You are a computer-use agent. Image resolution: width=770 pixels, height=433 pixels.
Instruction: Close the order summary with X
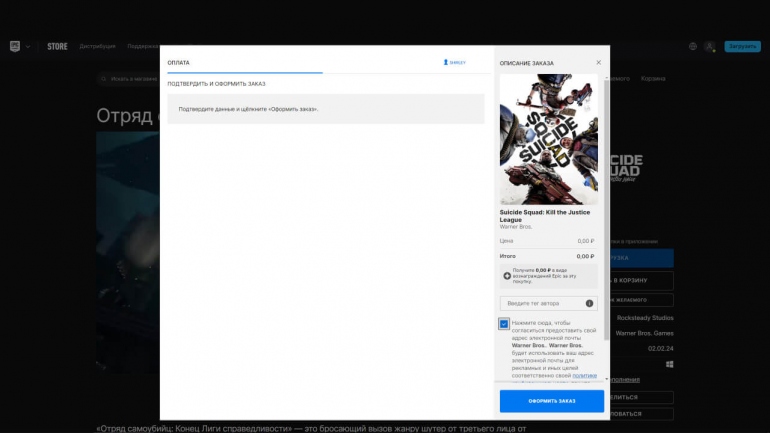[x=599, y=62]
